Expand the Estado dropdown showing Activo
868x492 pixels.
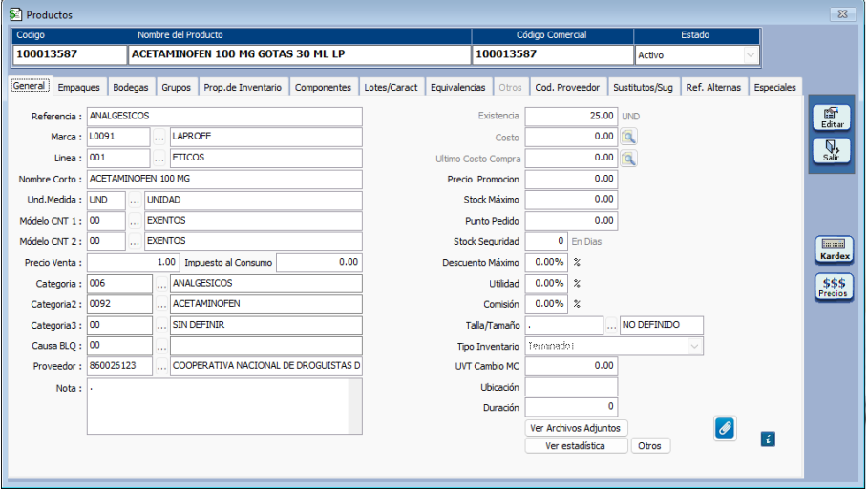(751, 54)
